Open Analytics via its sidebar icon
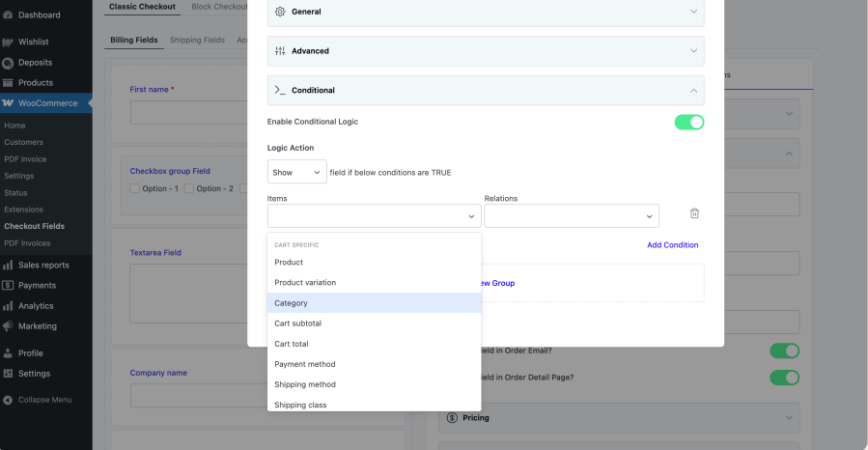Image resolution: width=868 pixels, height=450 pixels. [8, 306]
